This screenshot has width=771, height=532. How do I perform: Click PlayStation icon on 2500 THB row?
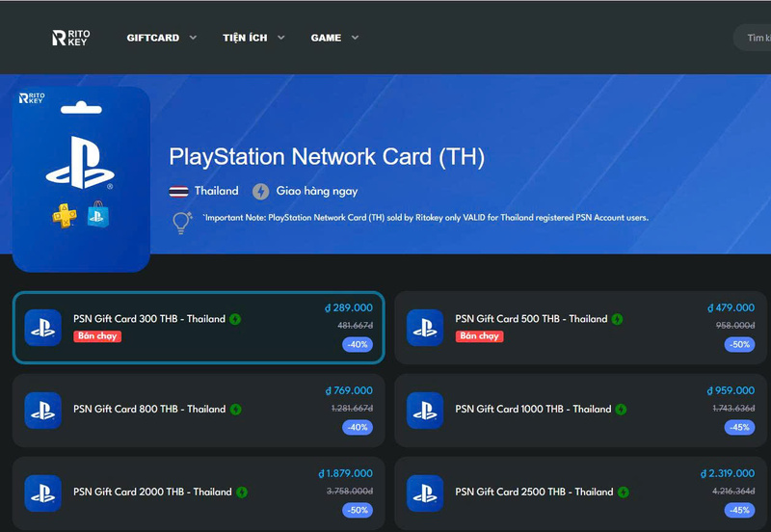point(425,493)
